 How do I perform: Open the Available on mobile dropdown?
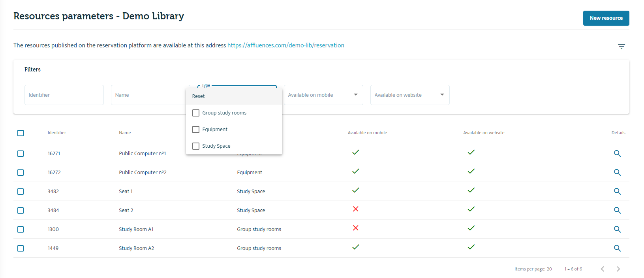coord(323,95)
